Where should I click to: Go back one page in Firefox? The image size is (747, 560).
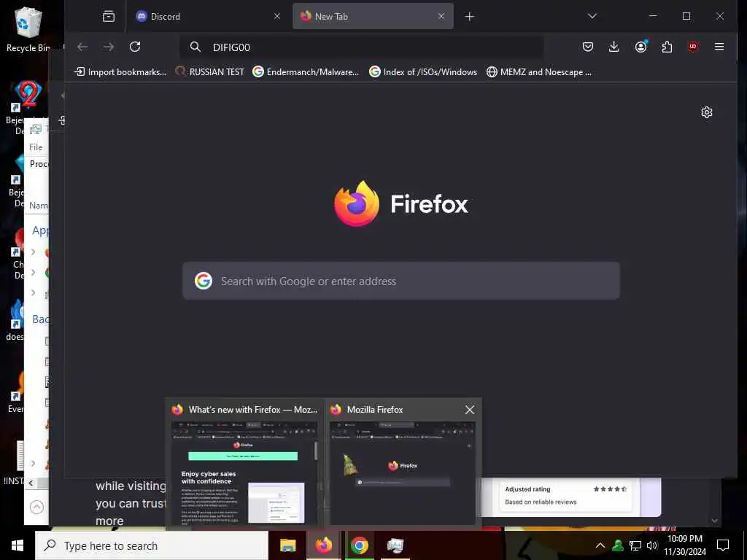click(82, 47)
